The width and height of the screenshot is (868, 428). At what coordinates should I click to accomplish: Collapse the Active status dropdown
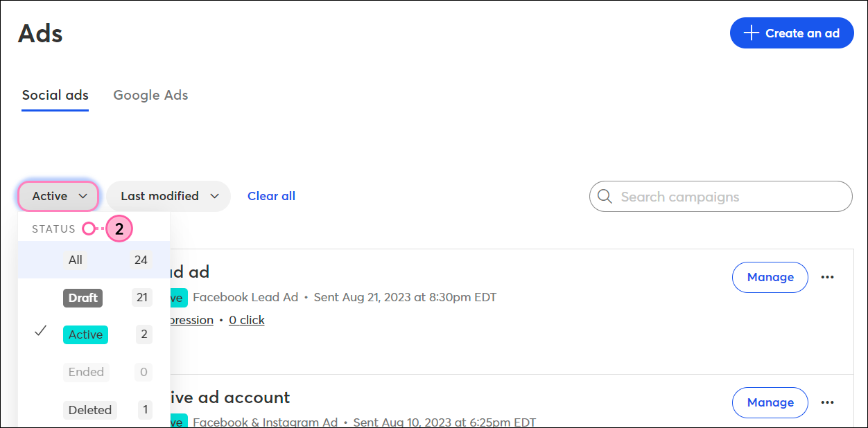[58, 196]
